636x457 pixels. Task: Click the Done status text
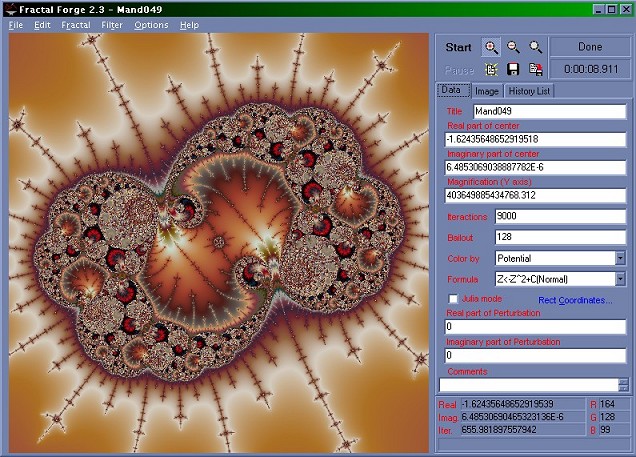tap(590, 47)
